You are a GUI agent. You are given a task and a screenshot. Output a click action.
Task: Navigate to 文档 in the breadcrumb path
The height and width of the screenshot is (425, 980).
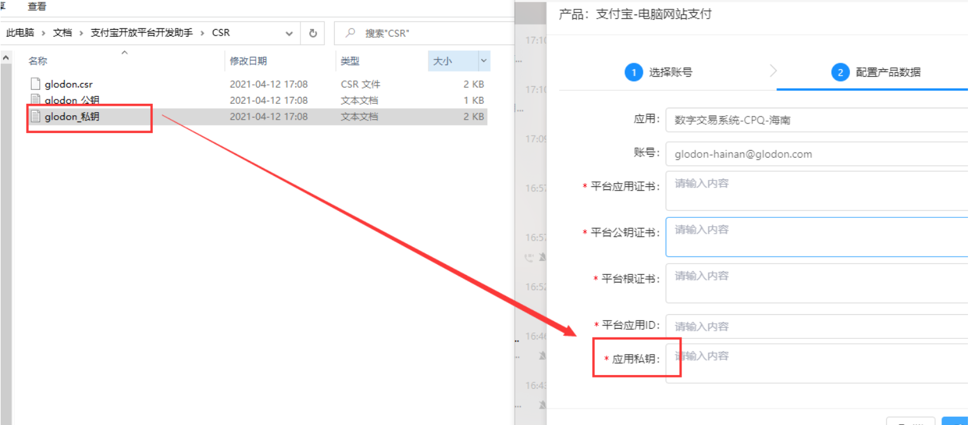point(62,33)
